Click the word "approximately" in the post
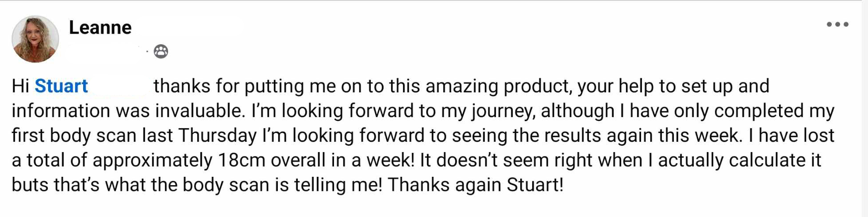868x217 pixels. [152, 160]
